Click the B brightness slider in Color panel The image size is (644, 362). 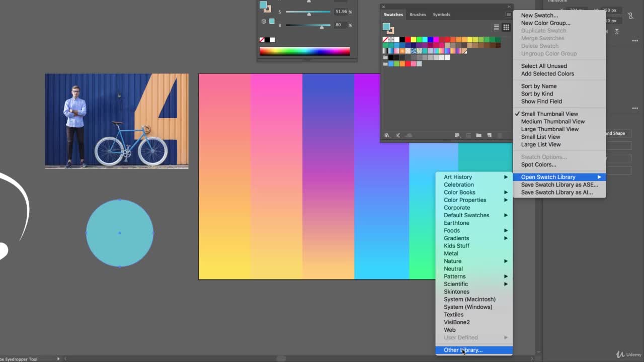click(308, 25)
